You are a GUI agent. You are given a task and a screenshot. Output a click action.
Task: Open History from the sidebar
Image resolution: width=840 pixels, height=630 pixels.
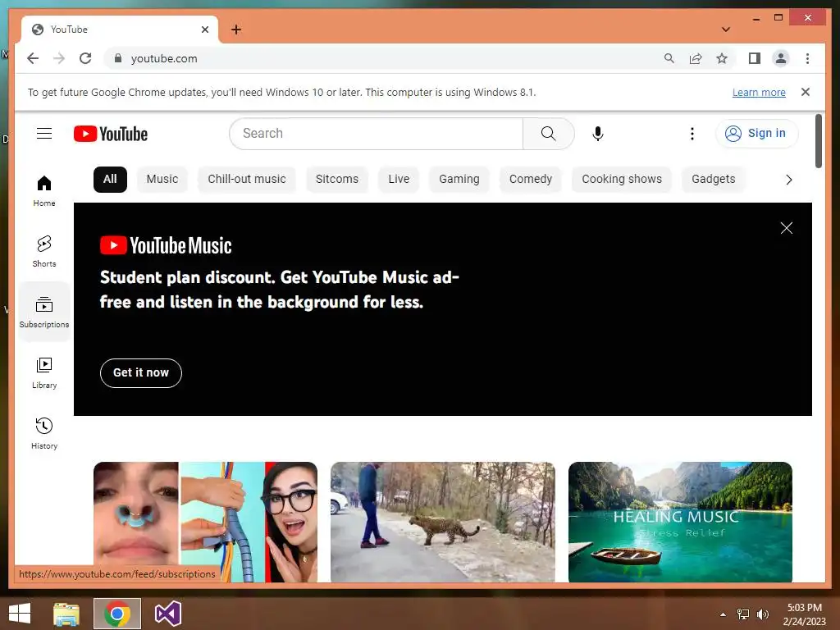tap(44, 433)
